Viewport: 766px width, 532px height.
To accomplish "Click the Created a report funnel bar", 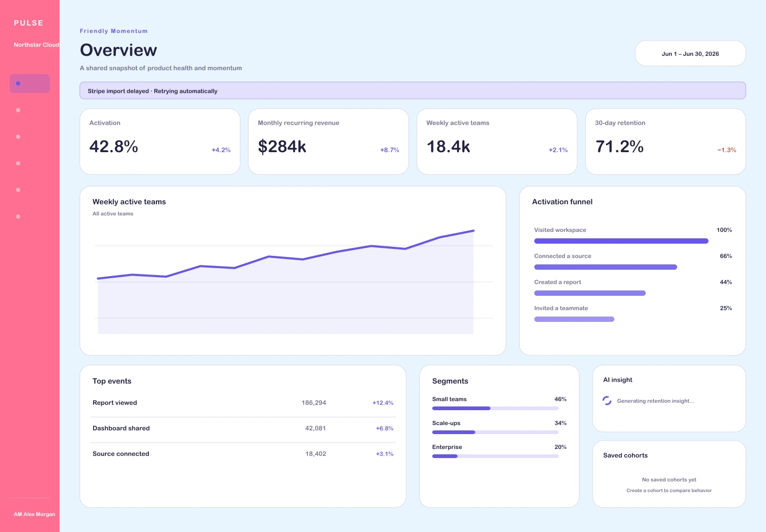I will [590, 293].
